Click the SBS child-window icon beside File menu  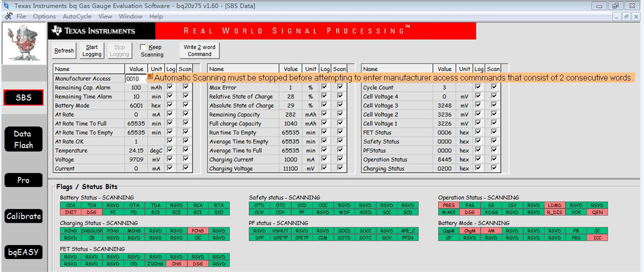pyautogui.click(x=8, y=16)
